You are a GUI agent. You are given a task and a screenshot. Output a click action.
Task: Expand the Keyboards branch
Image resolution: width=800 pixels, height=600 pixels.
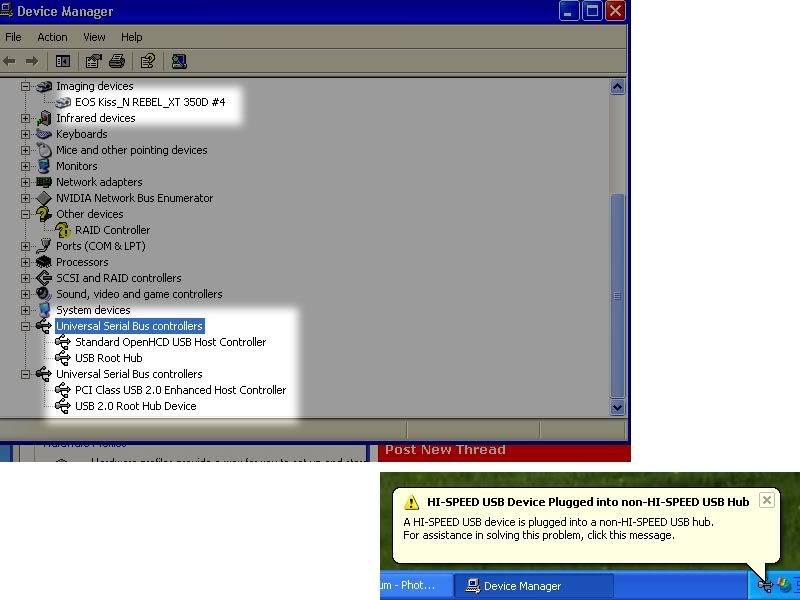pos(25,134)
